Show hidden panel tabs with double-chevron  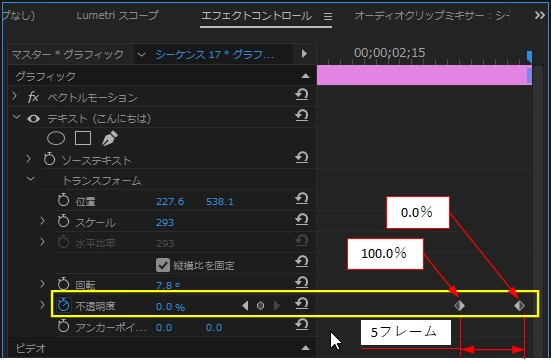[539, 15]
